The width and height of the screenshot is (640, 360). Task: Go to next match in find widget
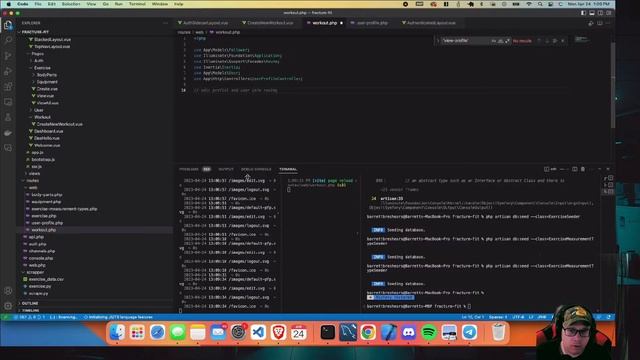pos(547,41)
